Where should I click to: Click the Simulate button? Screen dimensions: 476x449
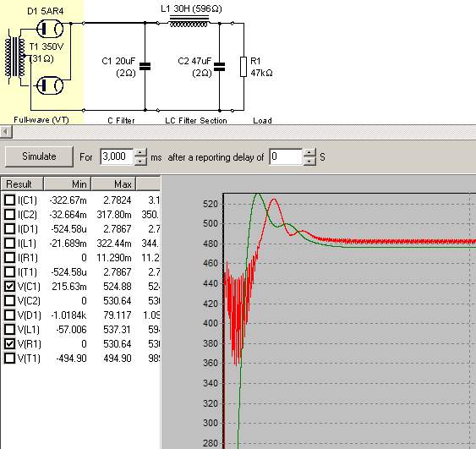tap(39, 156)
